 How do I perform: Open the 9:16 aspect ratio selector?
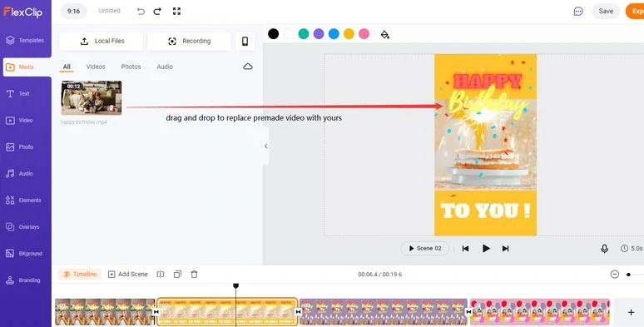coord(73,12)
